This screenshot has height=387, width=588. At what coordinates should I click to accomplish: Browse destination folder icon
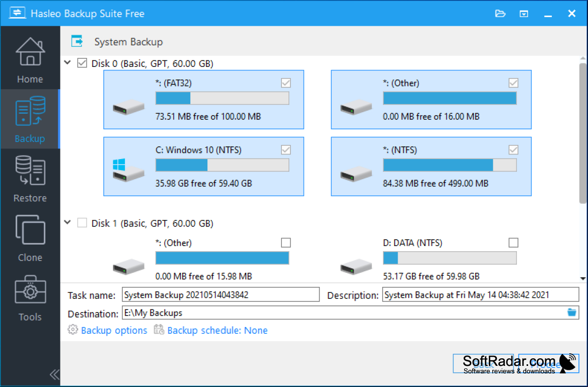pos(571,313)
